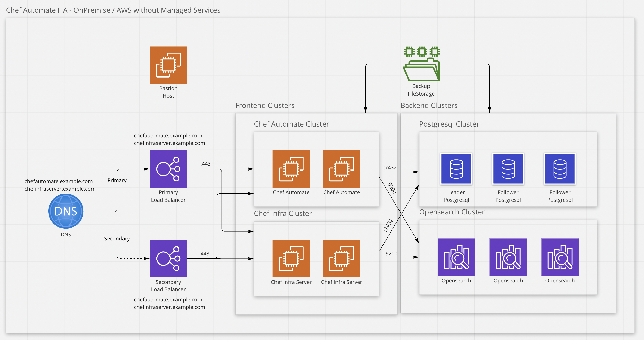This screenshot has height=340, width=644.
Task: Click the Backup FileStorage caption
Action: pos(421,90)
